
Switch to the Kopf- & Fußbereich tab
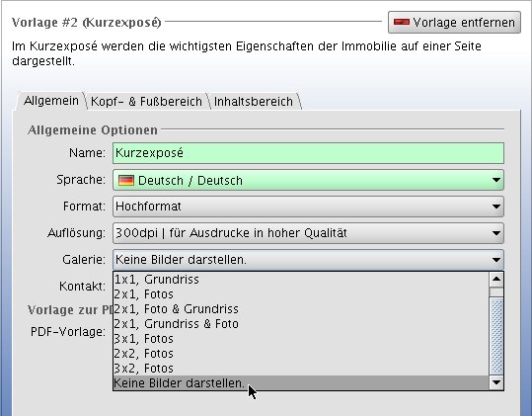pos(146,102)
